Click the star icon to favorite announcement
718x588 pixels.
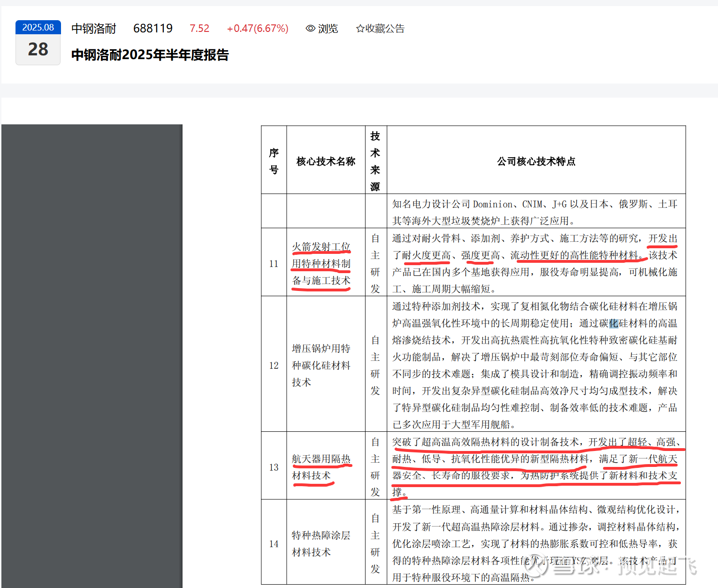click(360, 29)
